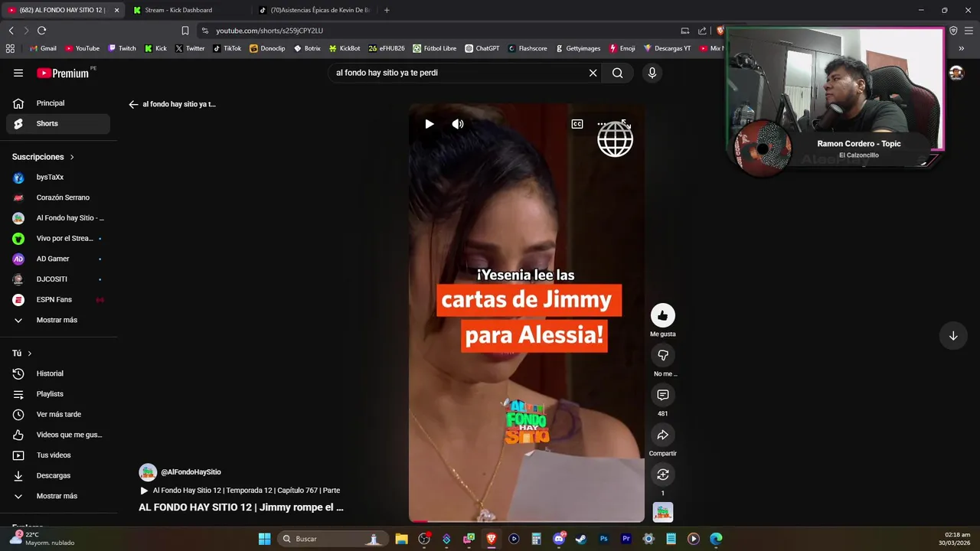Screen dimensions: 980x551
Task: Open Ver más tarde in the sidebar
Action: tap(58, 414)
